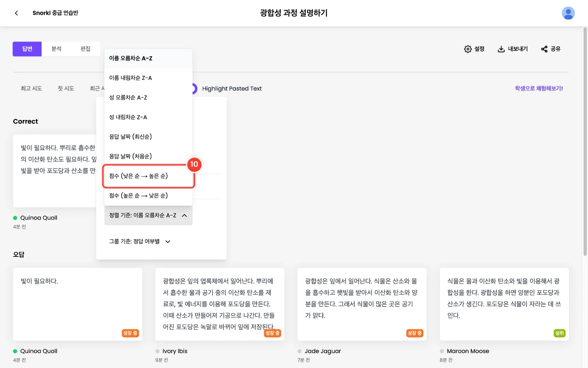
Task: Click the Correct section heading
Action: (25, 121)
